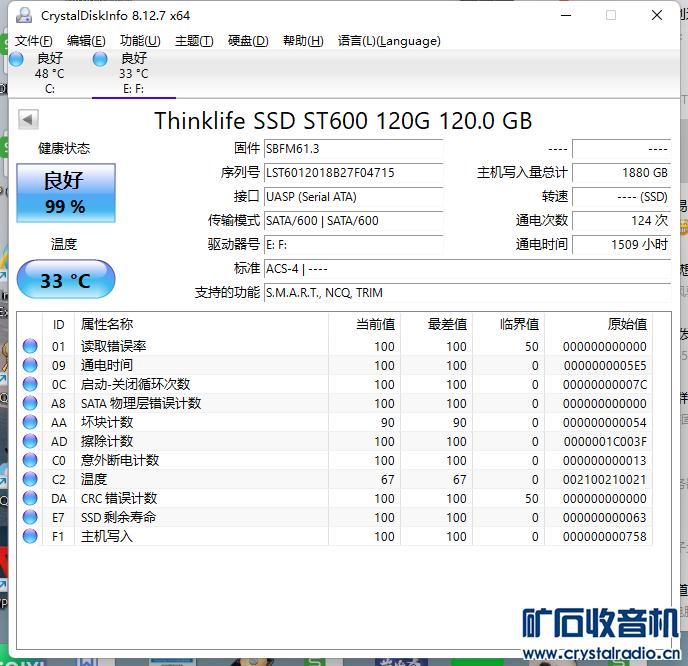Open the 文件(F) menu
The height and width of the screenshot is (666, 688).
point(34,41)
